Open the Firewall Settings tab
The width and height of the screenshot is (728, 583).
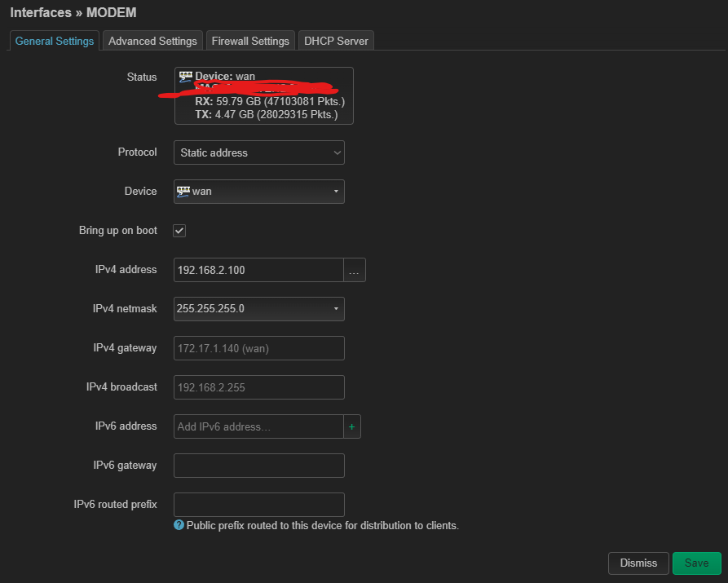(250, 41)
